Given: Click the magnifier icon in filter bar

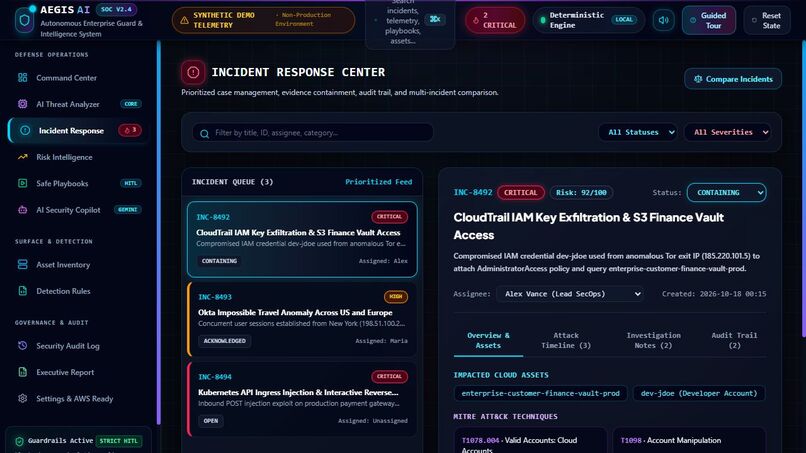Looking at the screenshot, I should (x=205, y=133).
